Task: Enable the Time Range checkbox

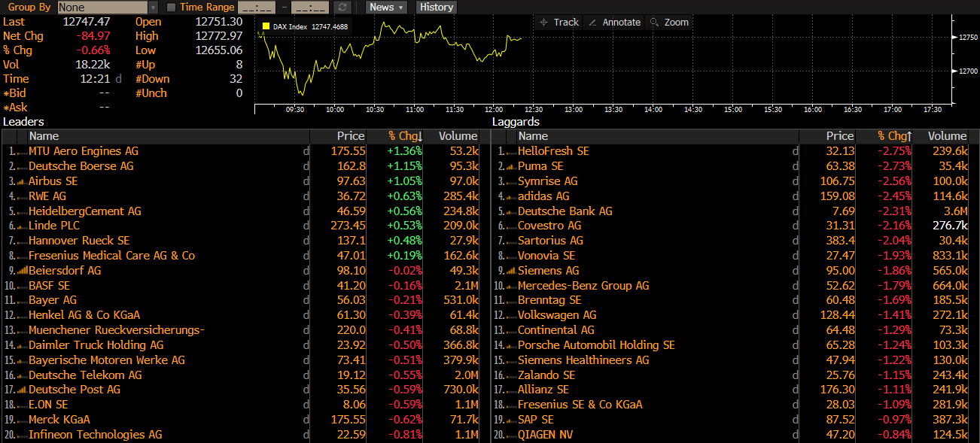Action: tap(171, 8)
